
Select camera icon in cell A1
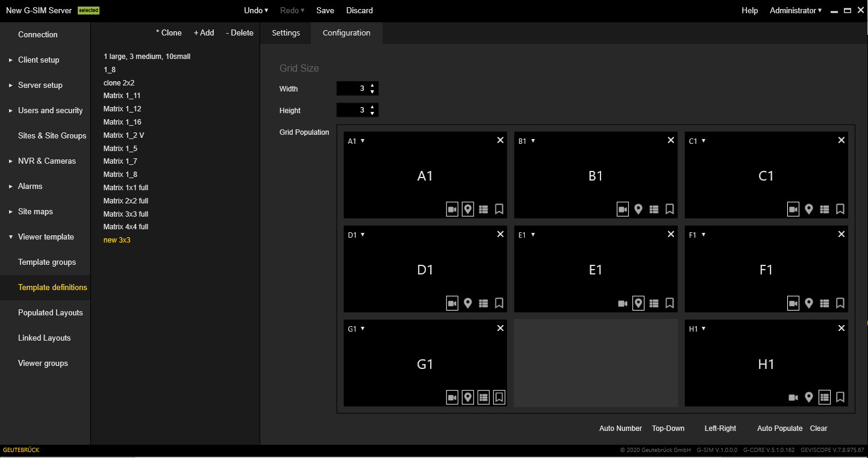452,209
